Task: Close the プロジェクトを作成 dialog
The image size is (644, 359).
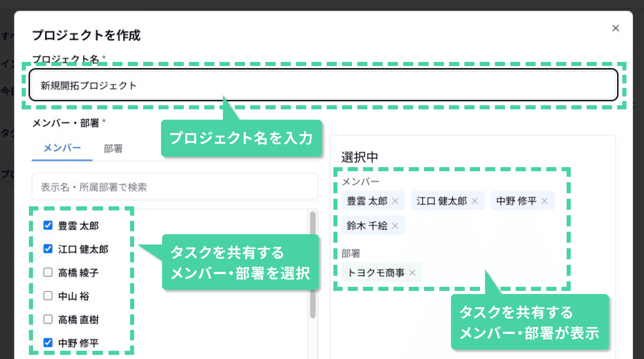Action: coord(616,28)
